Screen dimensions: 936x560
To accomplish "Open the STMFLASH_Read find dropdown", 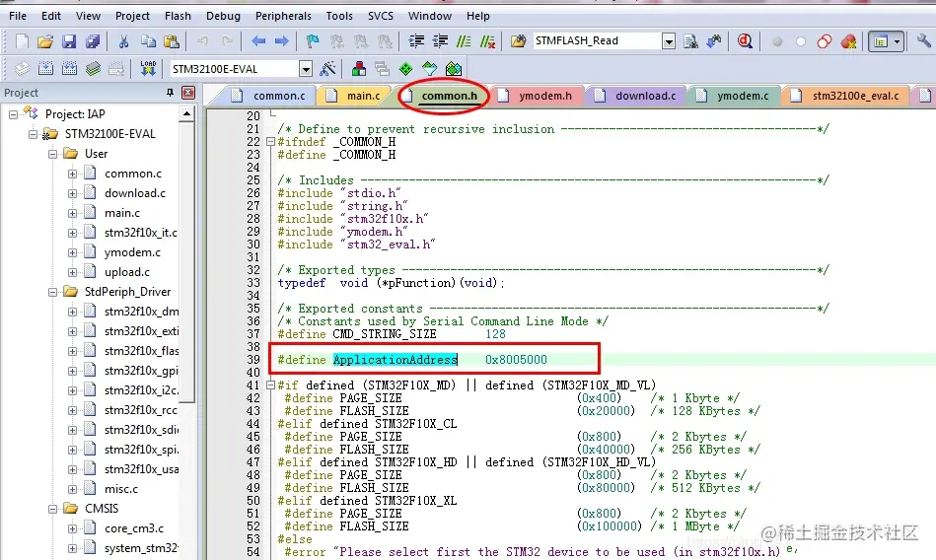I will click(668, 41).
